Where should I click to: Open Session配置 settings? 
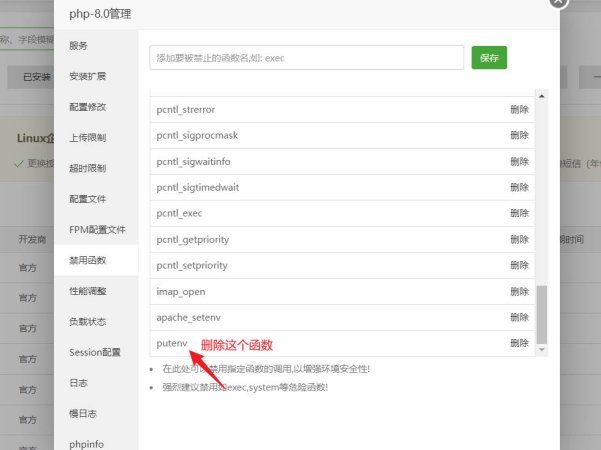(95, 352)
